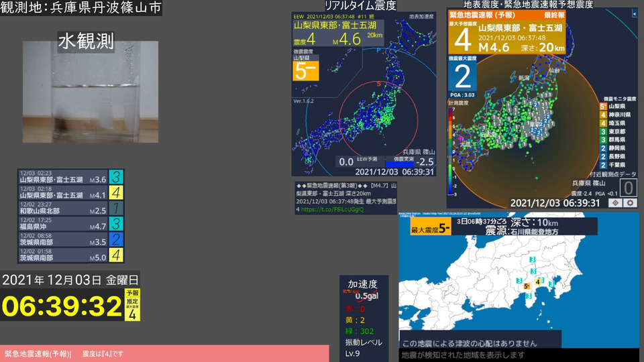Click the yellow 4 marker on lower map

(x=537, y=282)
